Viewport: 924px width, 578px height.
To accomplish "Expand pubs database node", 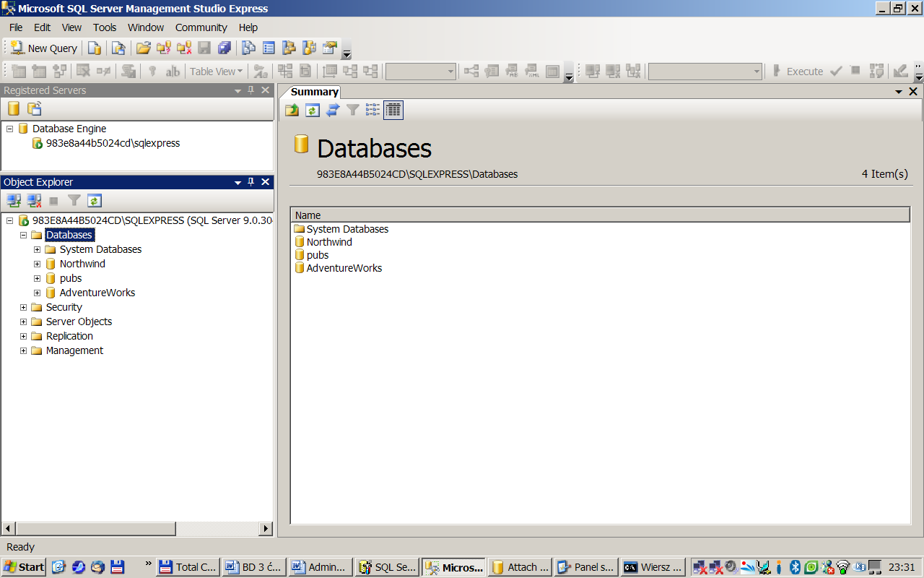I will tap(37, 278).
